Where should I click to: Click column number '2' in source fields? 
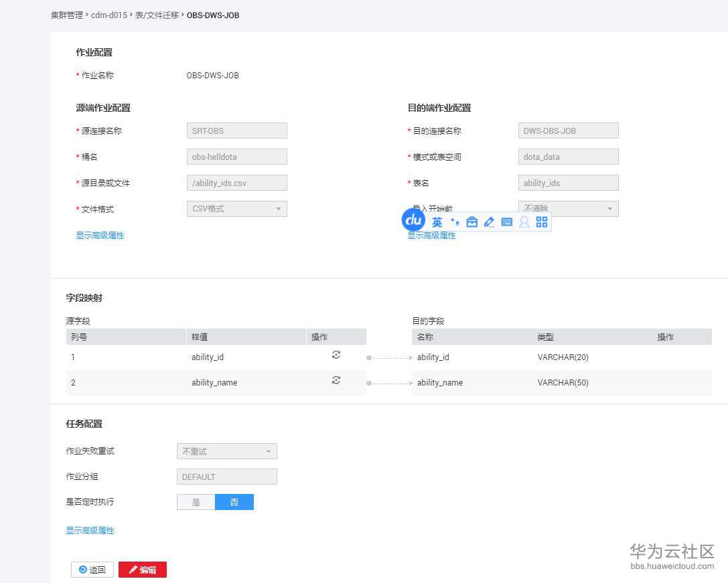[74, 382]
